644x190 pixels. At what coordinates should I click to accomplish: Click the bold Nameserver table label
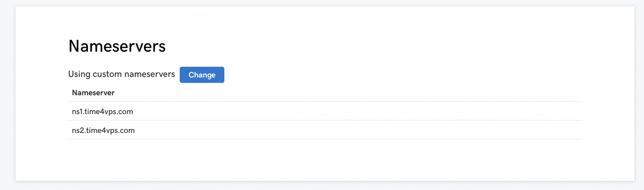93,93
